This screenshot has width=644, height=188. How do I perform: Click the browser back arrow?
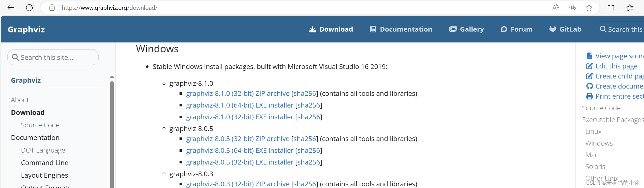(11, 8)
